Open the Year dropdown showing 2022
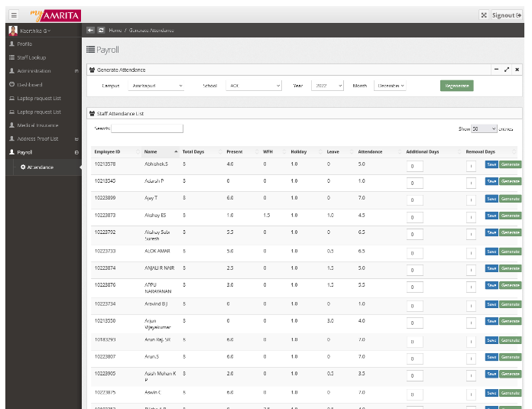 point(329,86)
